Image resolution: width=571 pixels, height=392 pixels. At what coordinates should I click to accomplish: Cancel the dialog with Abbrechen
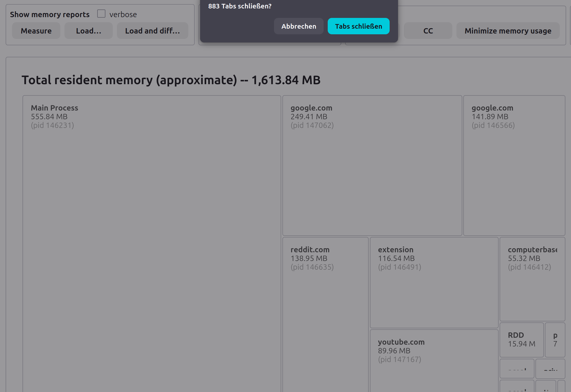point(299,26)
